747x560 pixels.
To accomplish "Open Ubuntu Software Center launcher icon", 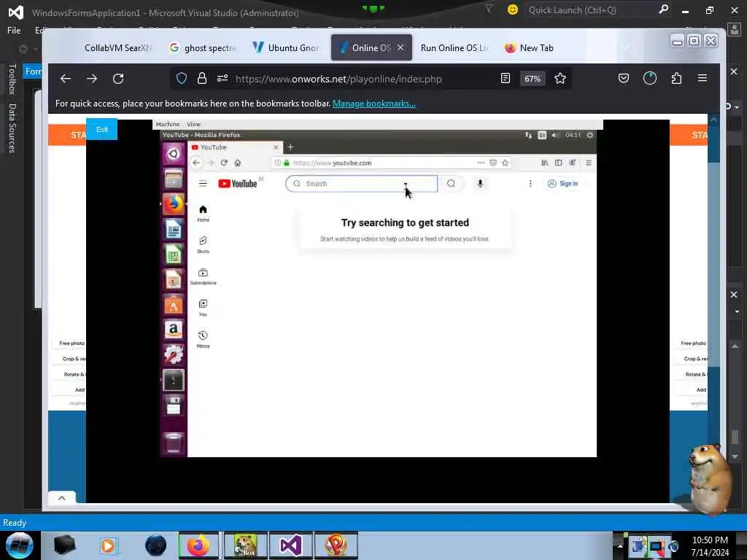I will (x=174, y=306).
